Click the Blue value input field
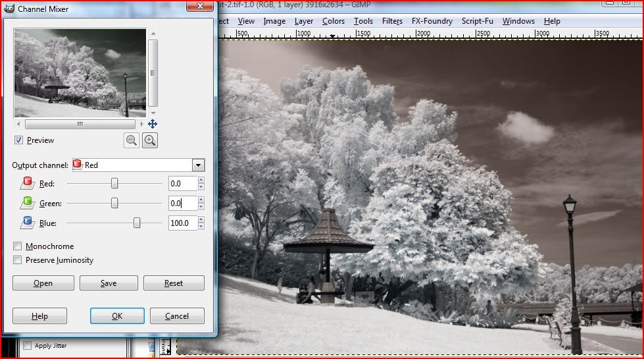 tap(183, 223)
